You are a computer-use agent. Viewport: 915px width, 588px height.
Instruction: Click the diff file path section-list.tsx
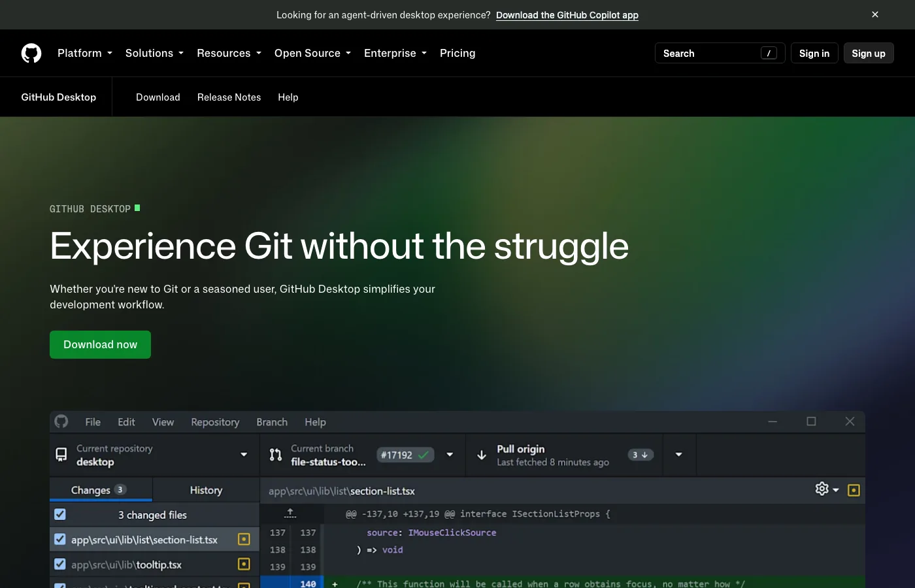(342, 491)
